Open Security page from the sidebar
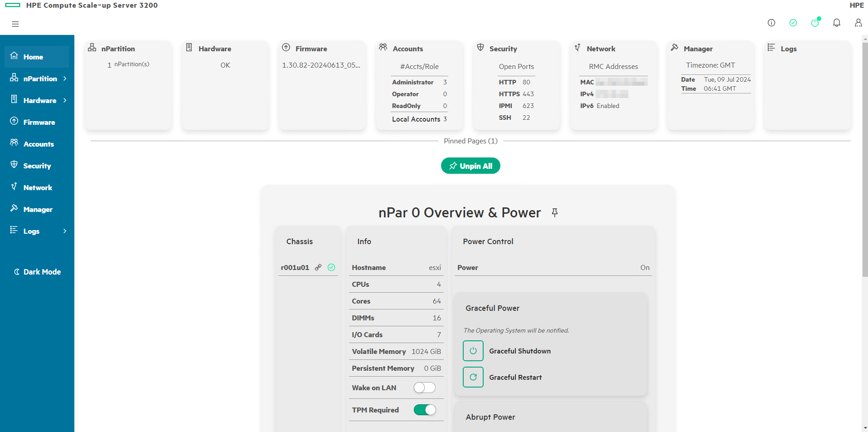Viewport: 868px width, 432px height. tap(37, 166)
